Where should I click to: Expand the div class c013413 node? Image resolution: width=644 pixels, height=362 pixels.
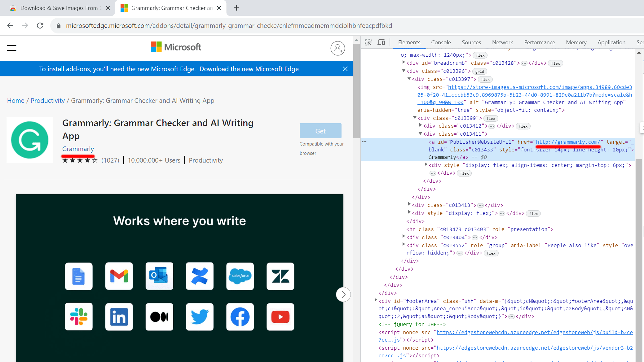409,204
